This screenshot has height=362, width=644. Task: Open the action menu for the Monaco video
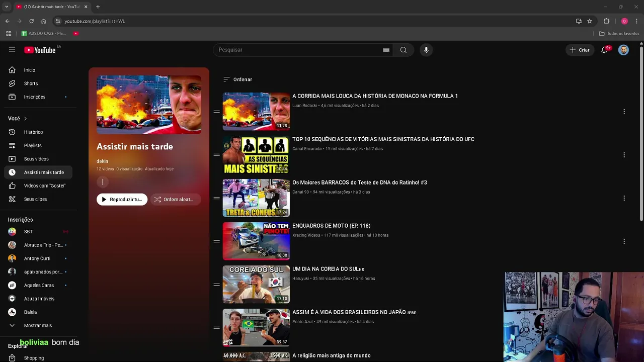[x=624, y=112]
